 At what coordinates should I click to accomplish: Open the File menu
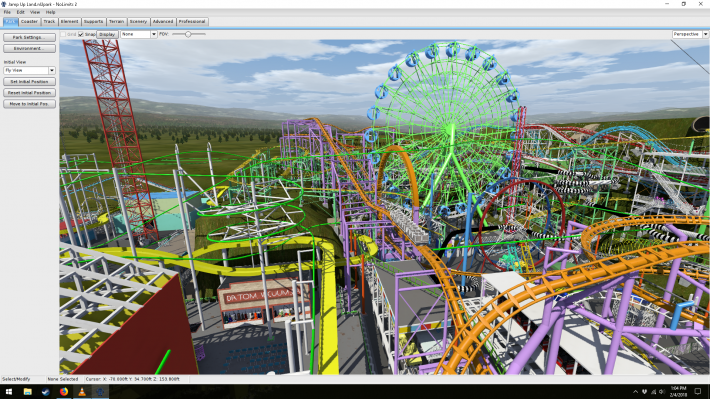click(7, 12)
